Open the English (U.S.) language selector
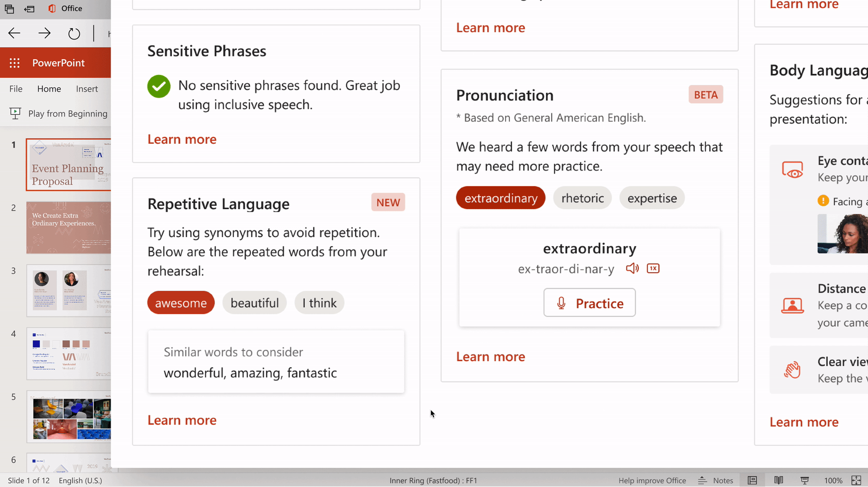This screenshot has height=487, width=868. 80,480
